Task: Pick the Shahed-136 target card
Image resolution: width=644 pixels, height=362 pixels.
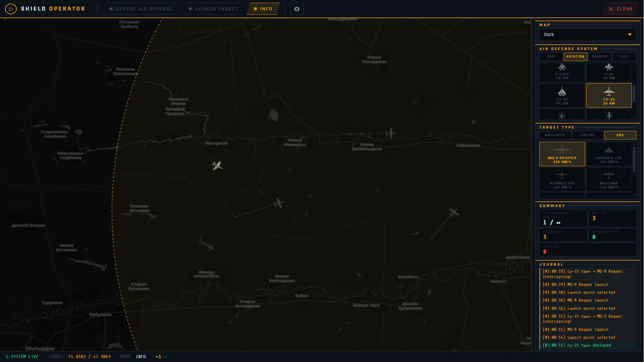Action: 609,154
